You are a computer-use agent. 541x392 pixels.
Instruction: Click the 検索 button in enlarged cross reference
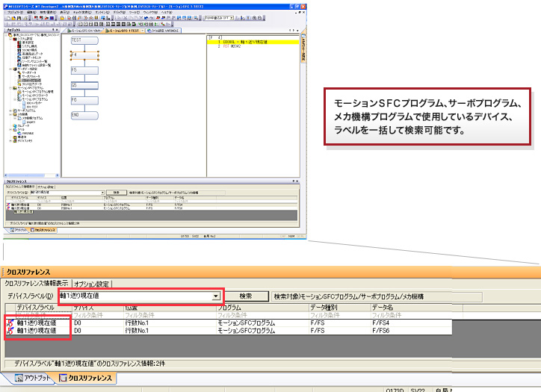[246, 296]
